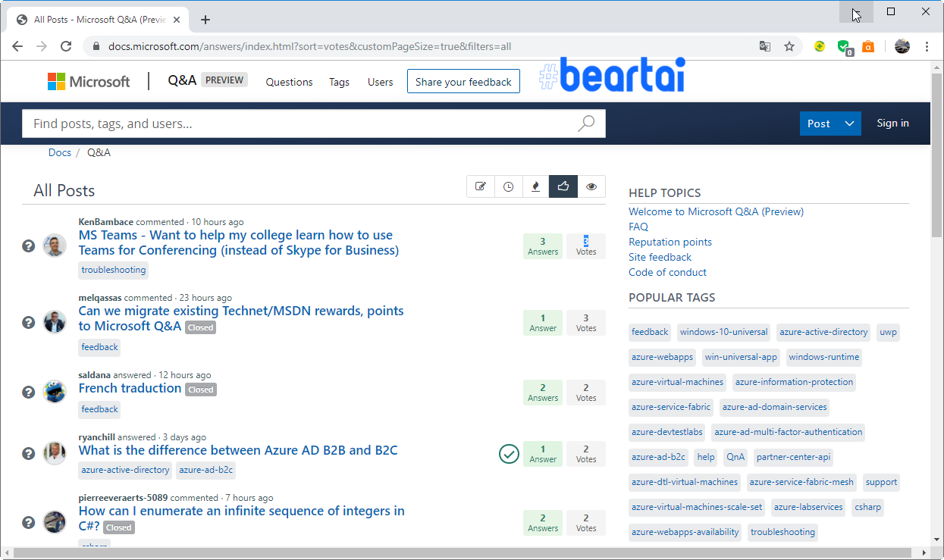Sort posts by hot flame icon
This screenshot has height=560, width=944.
pyautogui.click(x=535, y=186)
